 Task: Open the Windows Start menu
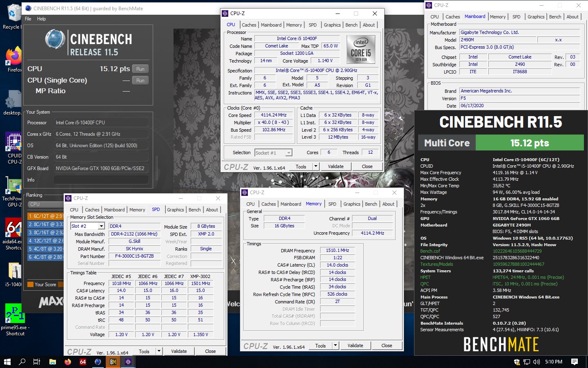click(x=7, y=361)
